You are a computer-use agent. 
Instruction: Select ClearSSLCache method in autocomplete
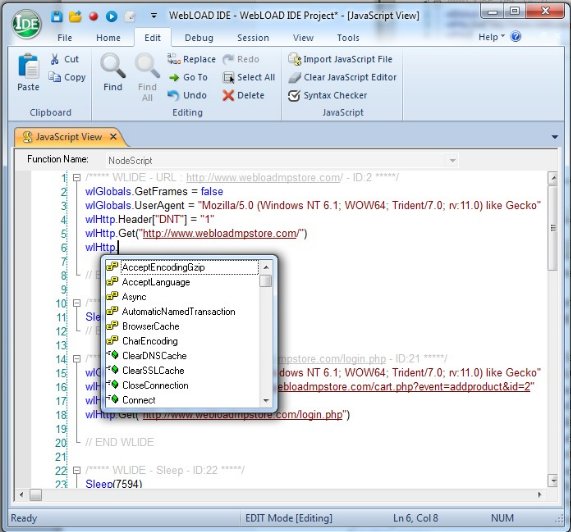point(182,370)
